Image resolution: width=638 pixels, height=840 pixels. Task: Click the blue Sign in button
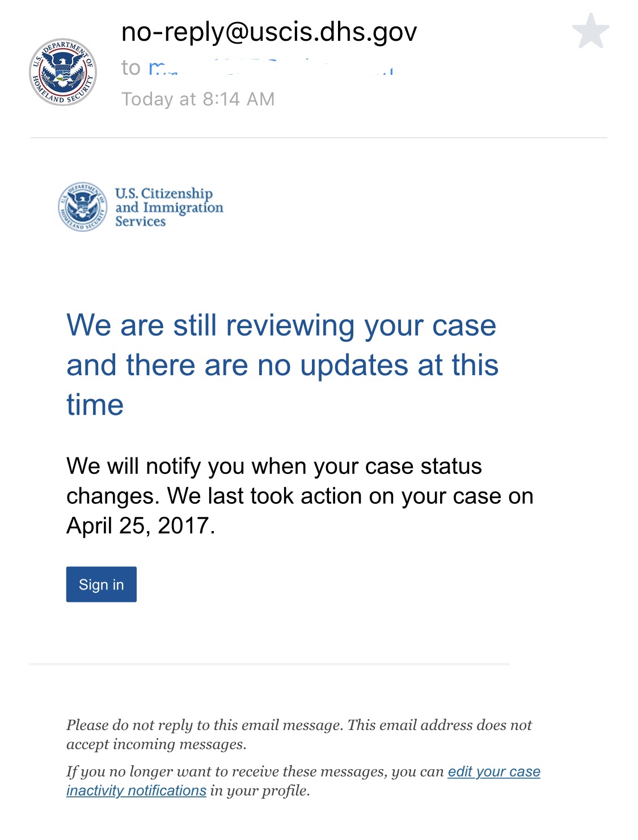[x=102, y=584]
